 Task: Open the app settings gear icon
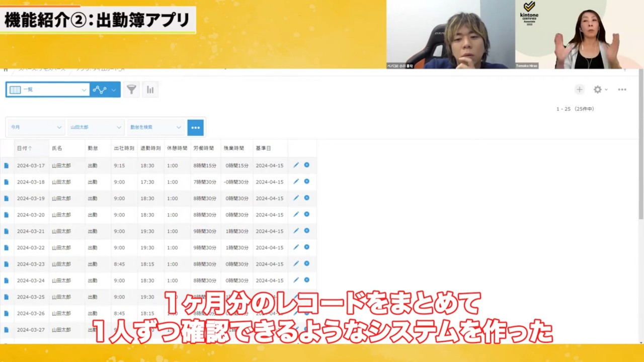[x=597, y=89]
